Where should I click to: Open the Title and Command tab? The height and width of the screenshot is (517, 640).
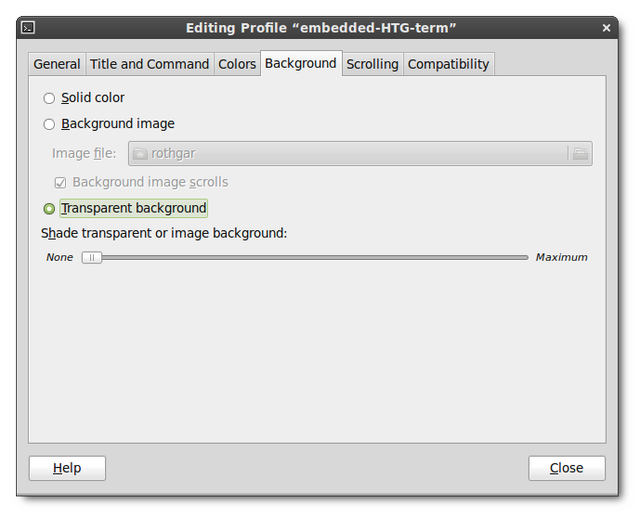click(x=149, y=64)
